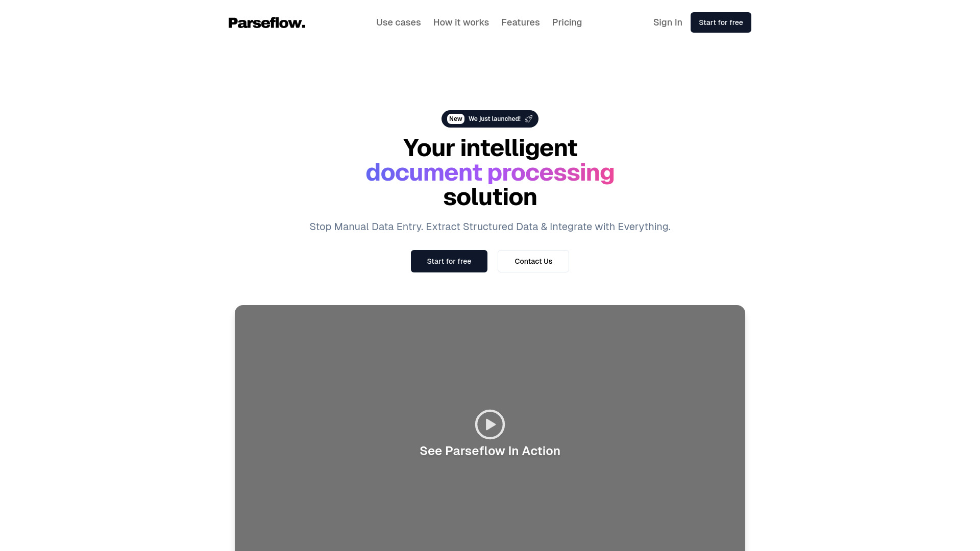Open the 'Use cases' menu item
The image size is (980, 551).
coord(399,22)
